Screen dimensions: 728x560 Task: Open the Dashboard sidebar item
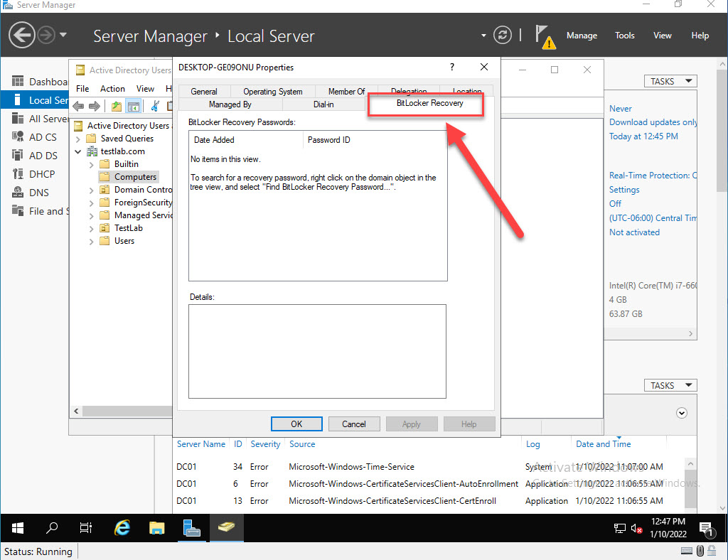(x=40, y=82)
